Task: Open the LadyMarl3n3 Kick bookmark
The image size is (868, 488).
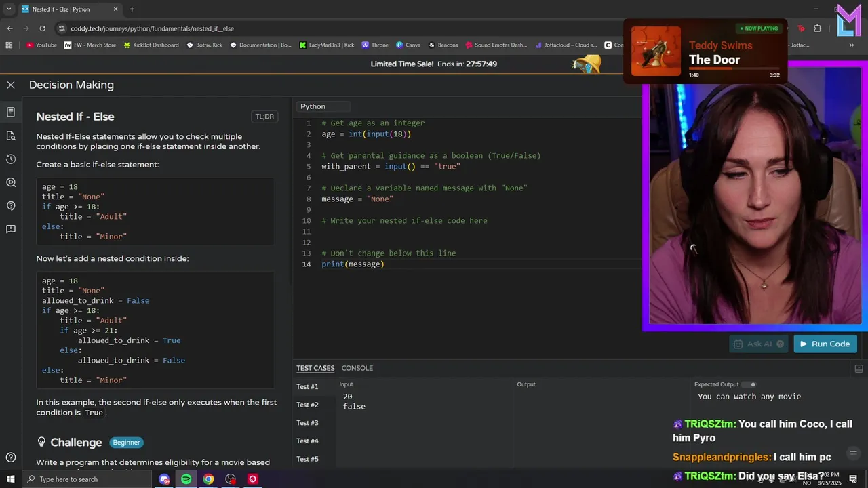Action: click(x=327, y=45)
